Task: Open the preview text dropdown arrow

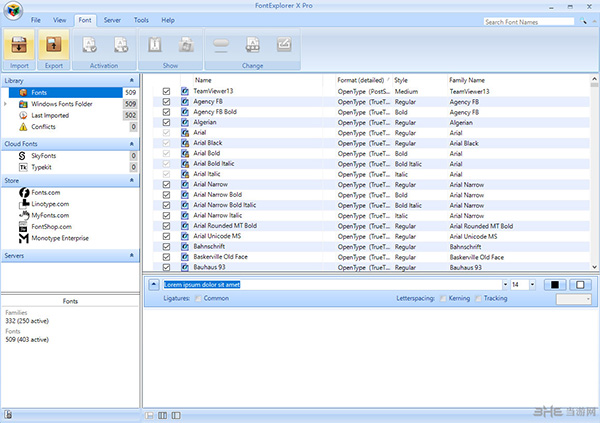Action: [x=505, y=284]
